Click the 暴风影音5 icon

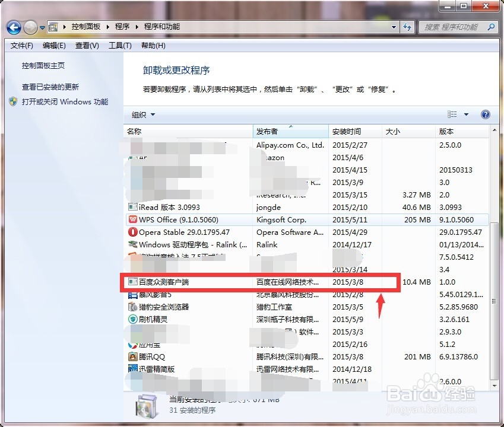132,295
